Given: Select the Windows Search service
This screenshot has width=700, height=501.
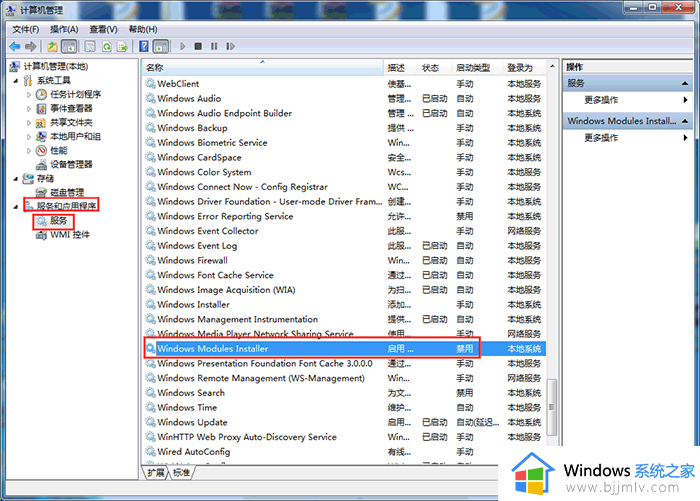Looking at the screenshot, I should [x=344, y=393].
